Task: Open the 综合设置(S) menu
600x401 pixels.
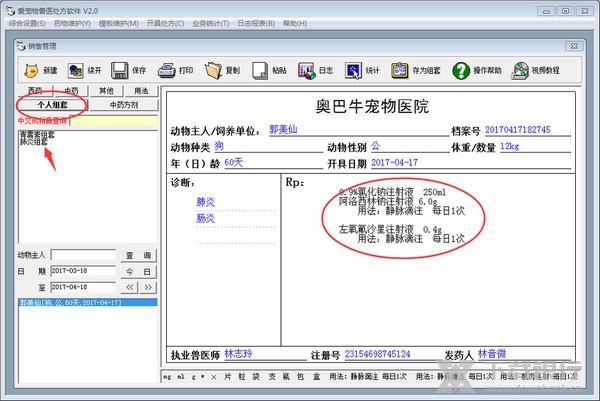Action: pos(27,23)
